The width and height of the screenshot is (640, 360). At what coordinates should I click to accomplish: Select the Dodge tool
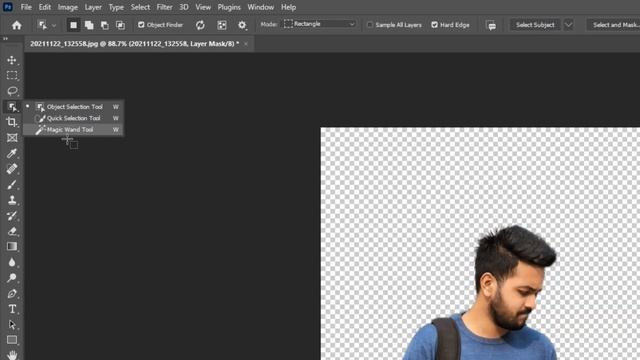click(12, 278)
